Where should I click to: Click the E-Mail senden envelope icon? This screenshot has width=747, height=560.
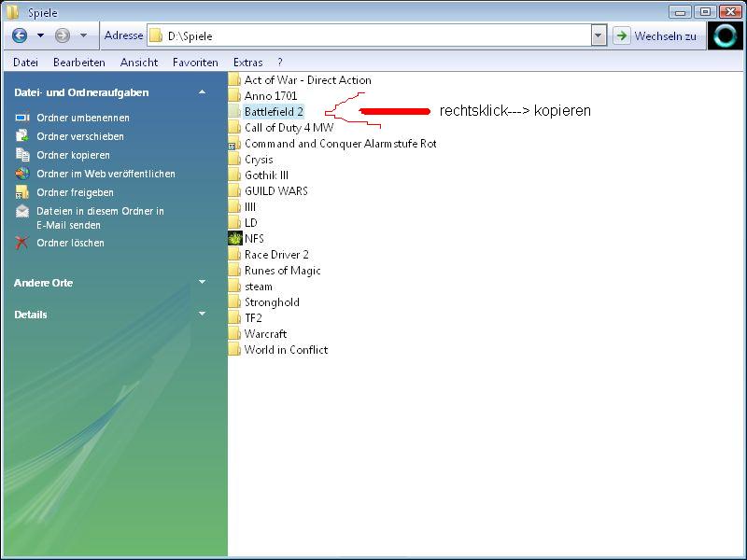point(21,211)
